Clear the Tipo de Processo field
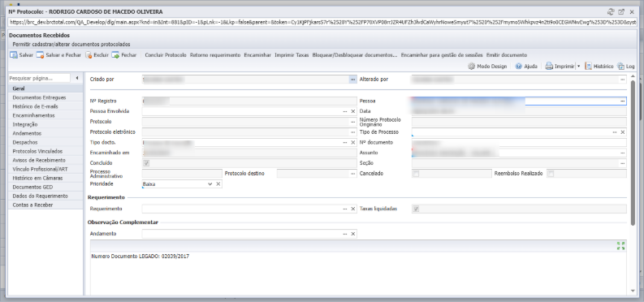Screen dimensions: 644x302 623,132
